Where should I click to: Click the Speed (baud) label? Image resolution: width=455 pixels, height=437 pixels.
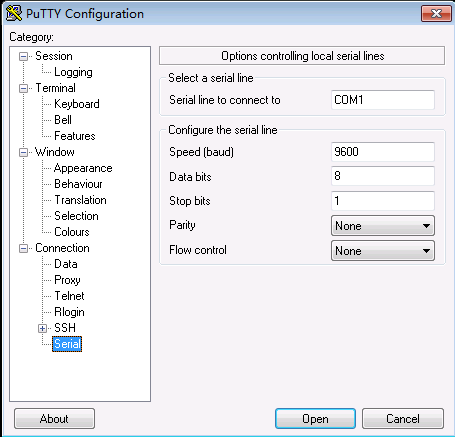coord(201,152)
